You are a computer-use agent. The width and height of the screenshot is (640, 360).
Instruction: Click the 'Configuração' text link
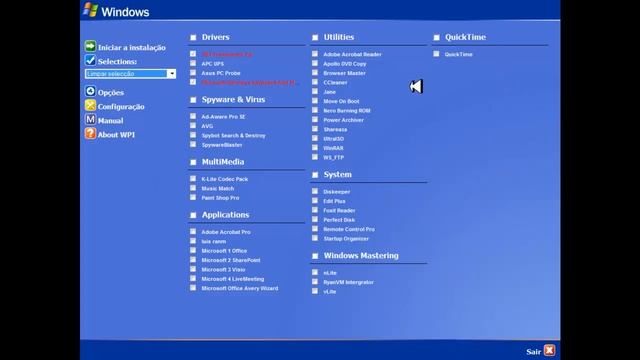121,107
